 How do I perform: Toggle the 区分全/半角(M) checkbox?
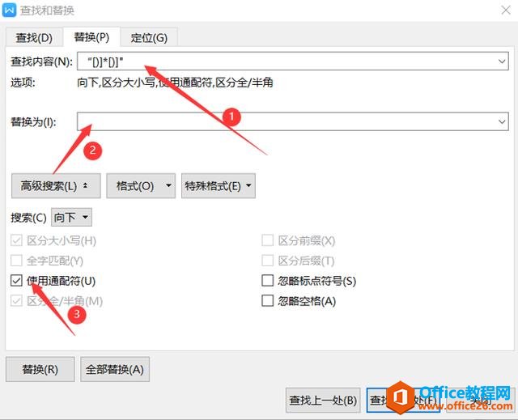point(16,301)
